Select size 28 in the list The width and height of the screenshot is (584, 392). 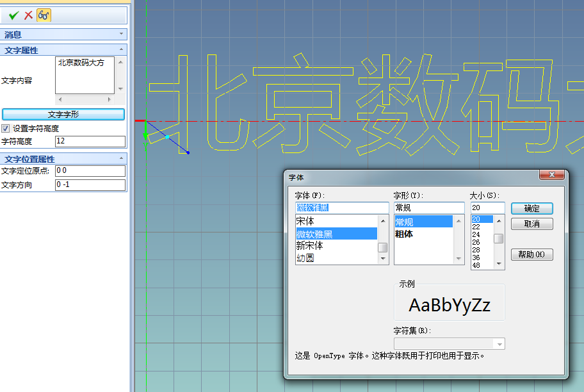pyautogui.click(x=482, y=250)
